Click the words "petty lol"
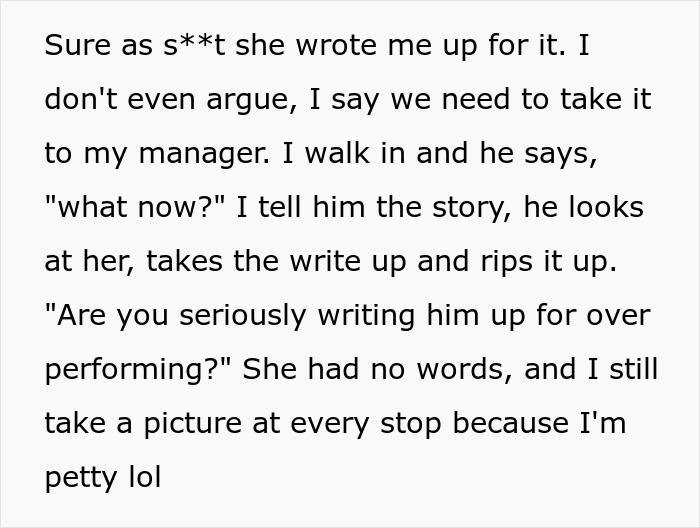The height and width of the screenshot is (528, 700). pos(102,478)
